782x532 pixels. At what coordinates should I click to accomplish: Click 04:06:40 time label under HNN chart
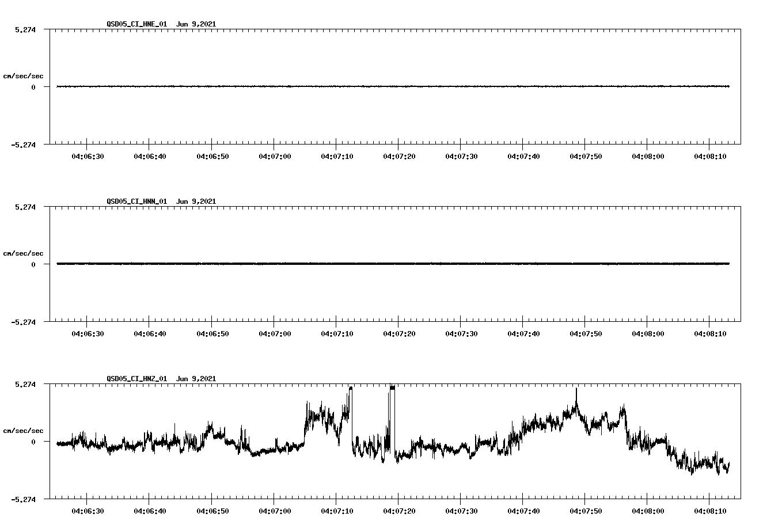(x=150, y=334)
